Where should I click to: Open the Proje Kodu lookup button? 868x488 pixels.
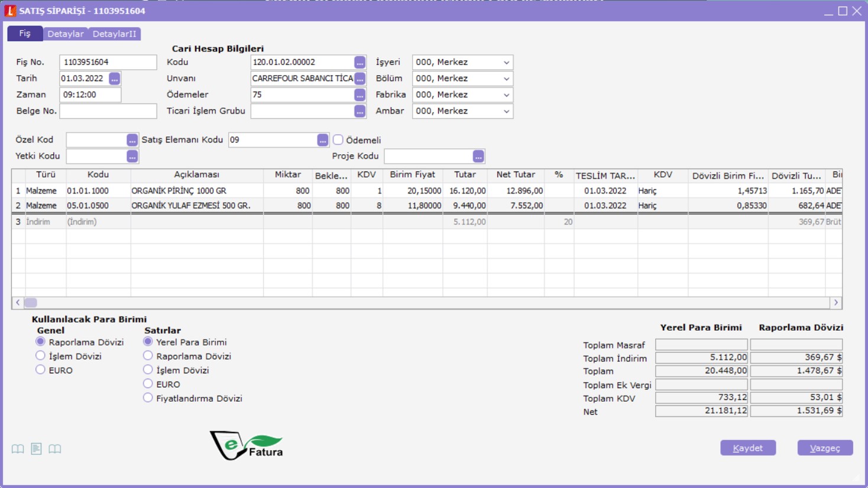[478, 157]
